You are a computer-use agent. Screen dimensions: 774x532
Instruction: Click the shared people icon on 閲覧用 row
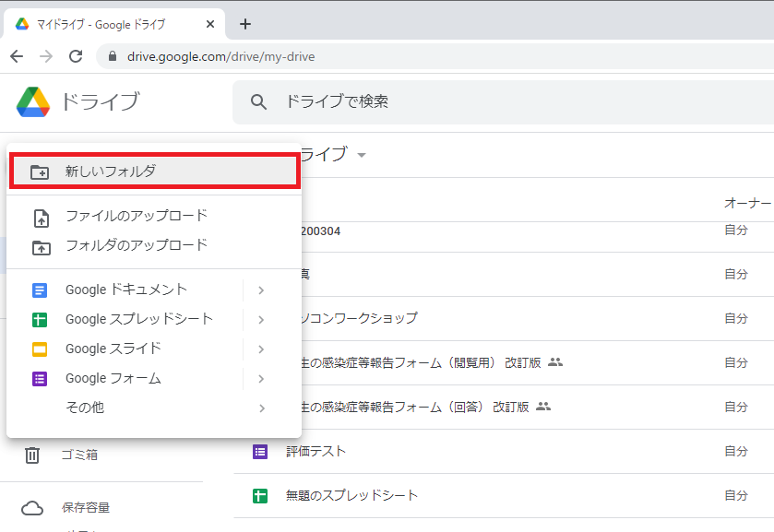coord(555,362)
